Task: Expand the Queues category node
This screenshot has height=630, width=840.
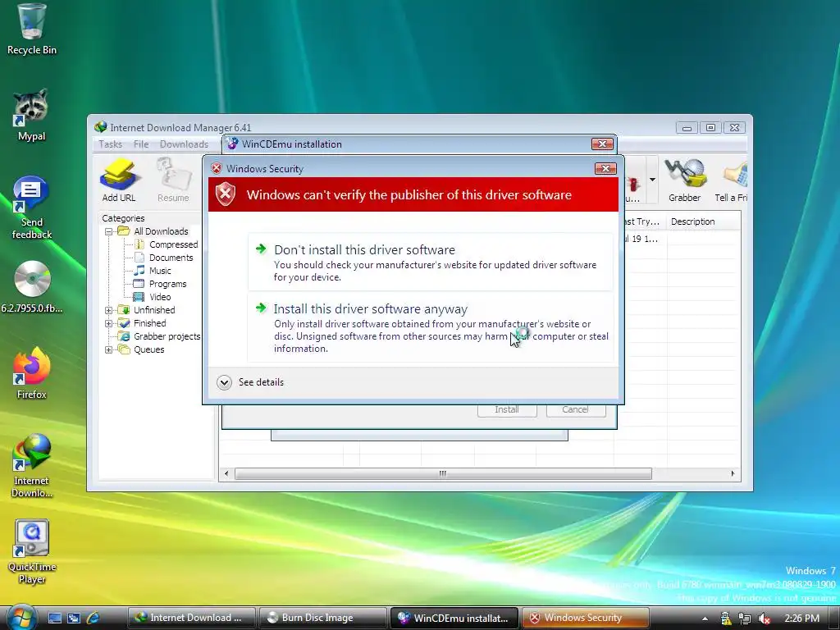Action: point(109,349)
